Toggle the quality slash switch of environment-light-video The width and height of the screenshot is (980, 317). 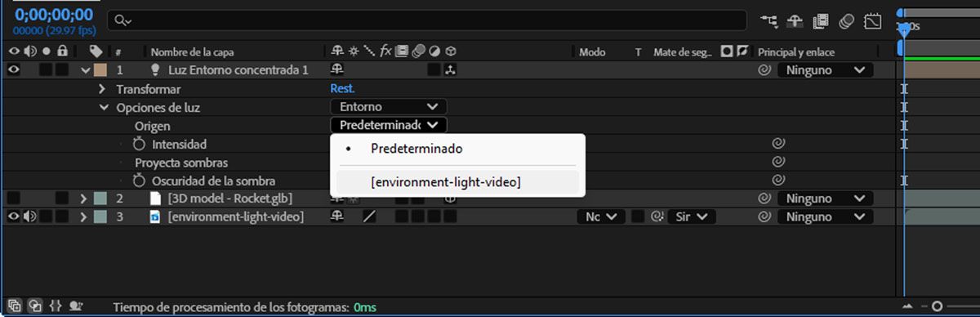click(x=370, y=217)
